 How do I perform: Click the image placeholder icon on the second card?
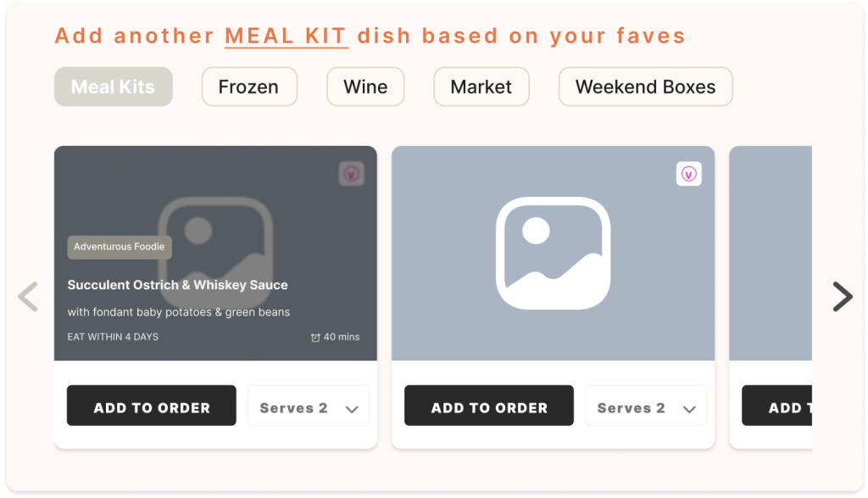553,253
